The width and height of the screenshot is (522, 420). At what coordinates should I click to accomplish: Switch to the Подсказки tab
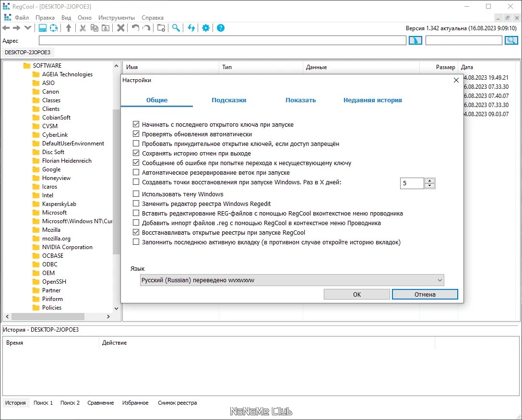(x=229, y=100)
